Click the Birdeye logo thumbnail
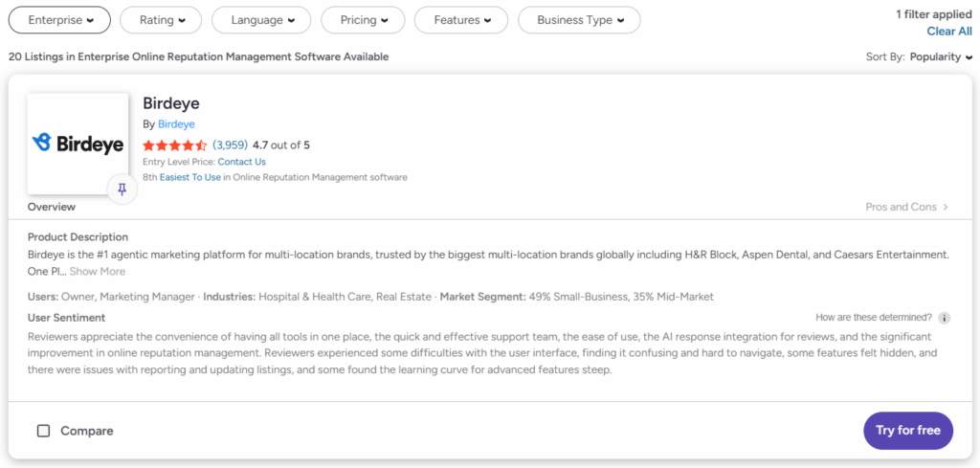The image size is (980, 468). point(78,144)
